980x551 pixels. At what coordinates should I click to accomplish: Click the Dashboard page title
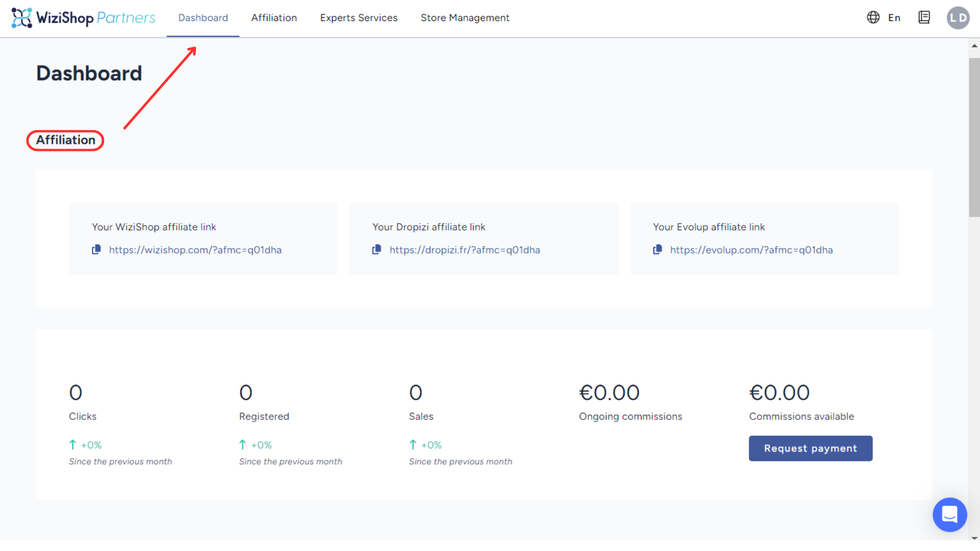tap(89, 73)
